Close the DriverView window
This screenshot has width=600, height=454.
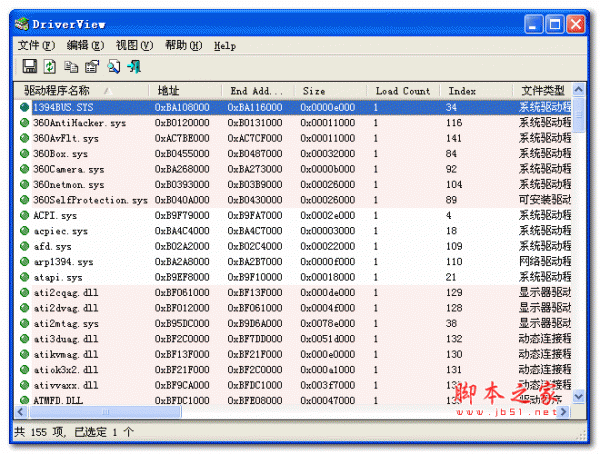(x=576, y=24)
